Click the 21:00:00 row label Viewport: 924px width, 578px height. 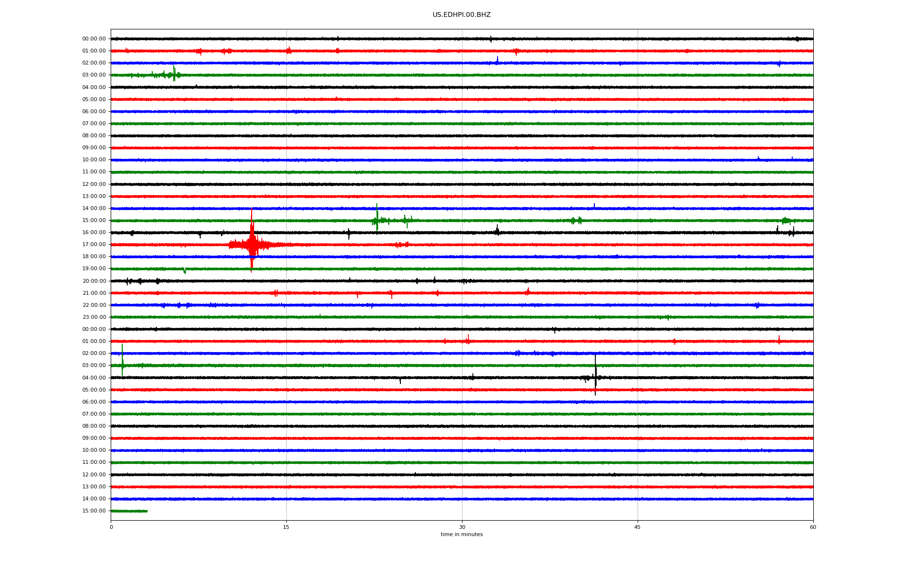point(94,293)
